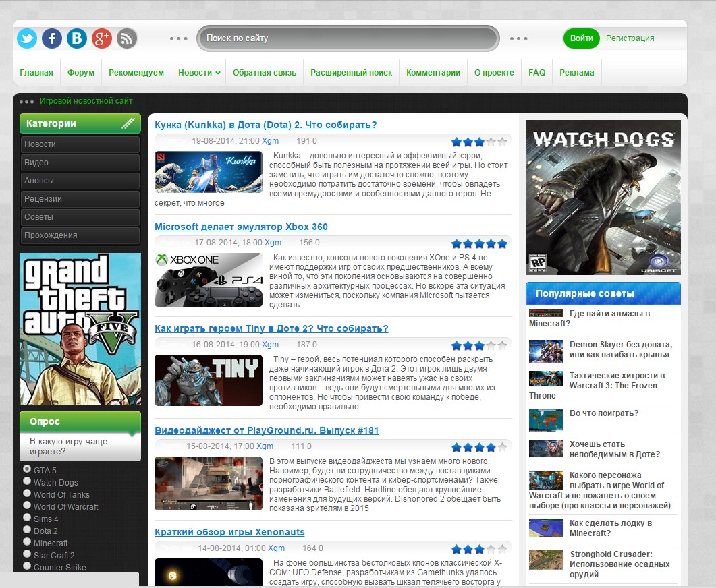The width and height of the screenshot is (716, 588).
Task: Open the Xgm author link dated 16-08-2014
Action: [x=271, y=345]
